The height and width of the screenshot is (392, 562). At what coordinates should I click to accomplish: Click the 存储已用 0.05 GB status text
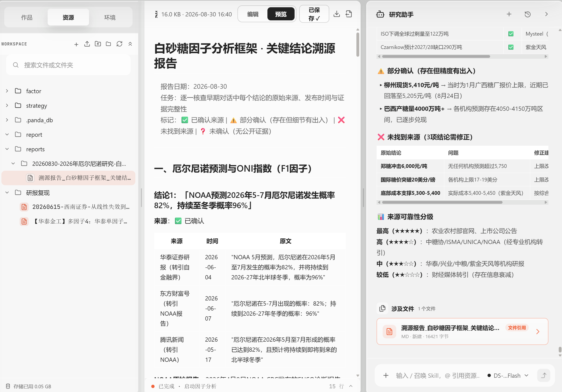click(x=32, y=387)
